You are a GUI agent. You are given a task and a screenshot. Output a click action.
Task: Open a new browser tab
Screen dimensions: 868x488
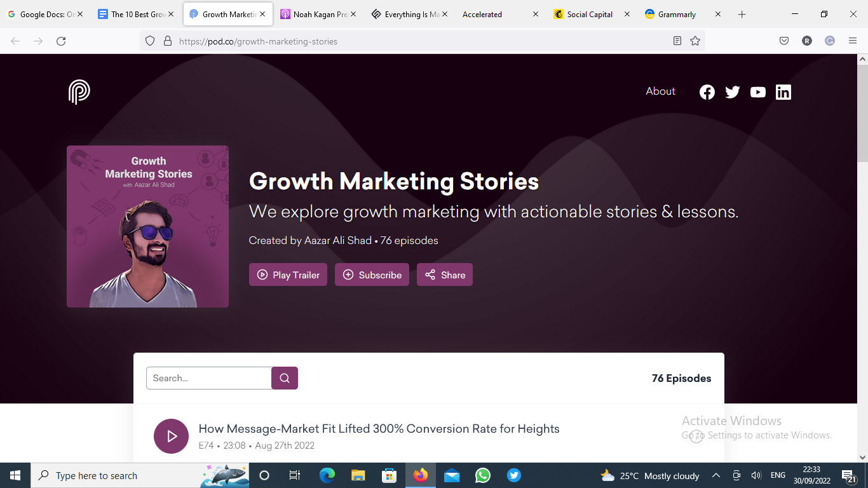[x=742, y=14]
